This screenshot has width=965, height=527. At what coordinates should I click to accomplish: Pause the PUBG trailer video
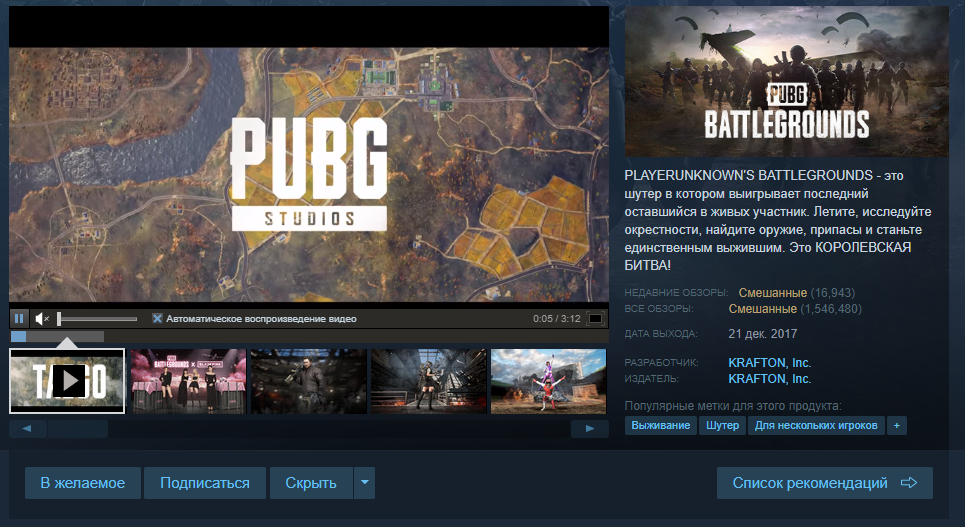(x=18, y=318)
